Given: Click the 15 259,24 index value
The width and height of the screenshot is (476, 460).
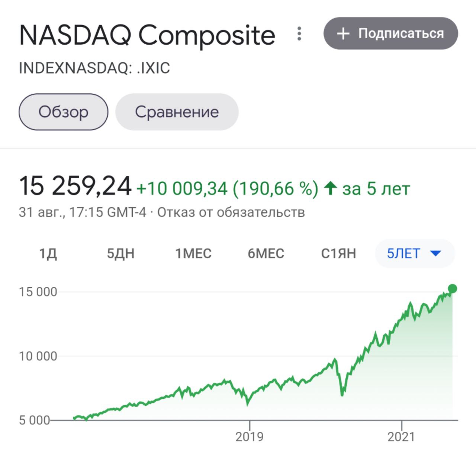Looking at the screenshot, I should 75,186.
